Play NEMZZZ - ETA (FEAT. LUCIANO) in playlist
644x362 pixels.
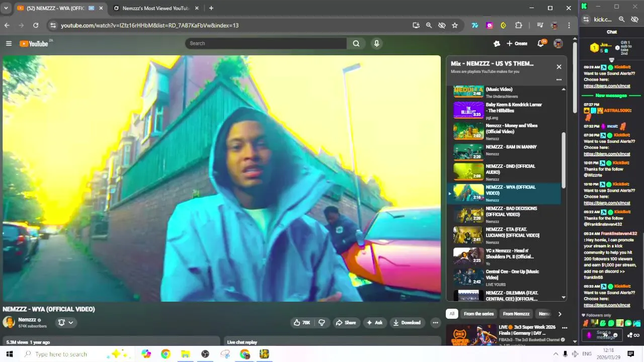pos(503,235)
